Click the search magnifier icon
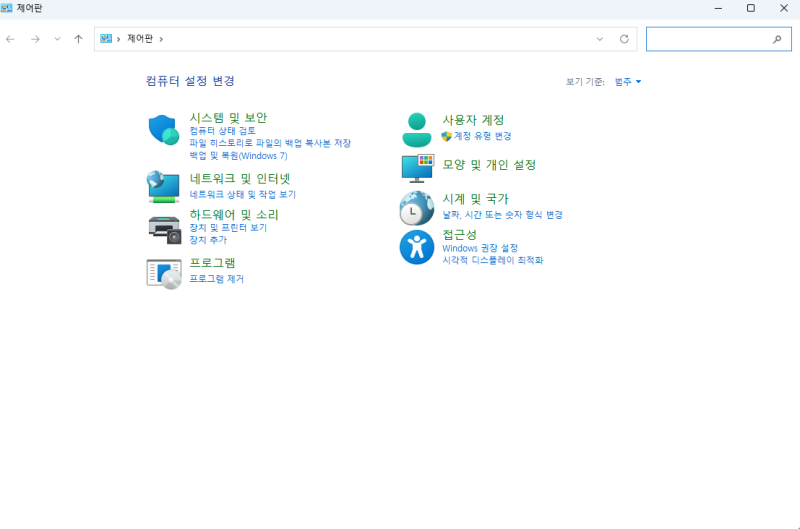Viewport: 800px width, 529px height. [x=777, y=39]
